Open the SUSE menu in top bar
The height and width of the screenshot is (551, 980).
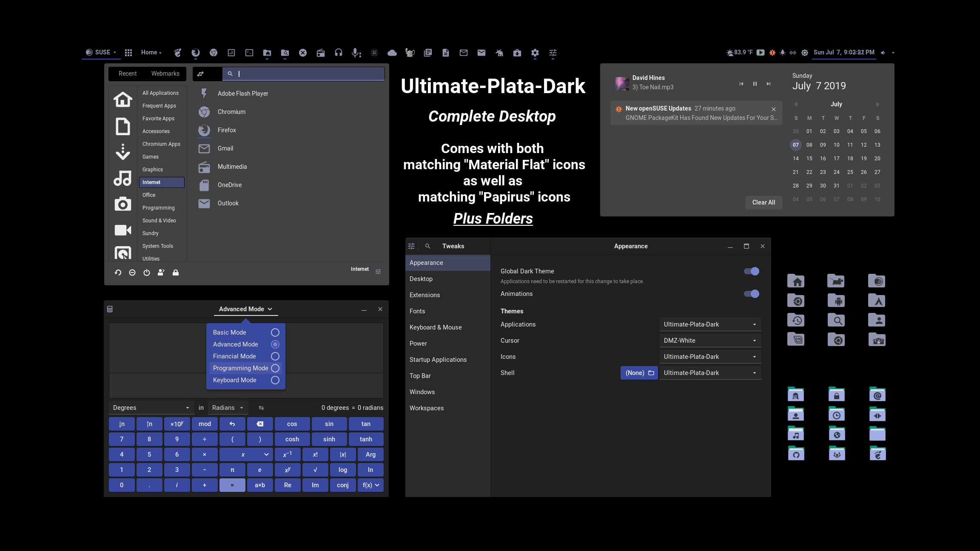[101, 52]
